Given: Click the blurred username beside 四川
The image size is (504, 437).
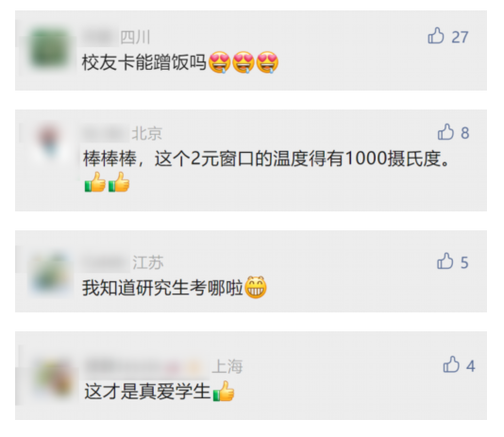Looking at the screenshot, I should pyautogui.click(x=100, y=37).
